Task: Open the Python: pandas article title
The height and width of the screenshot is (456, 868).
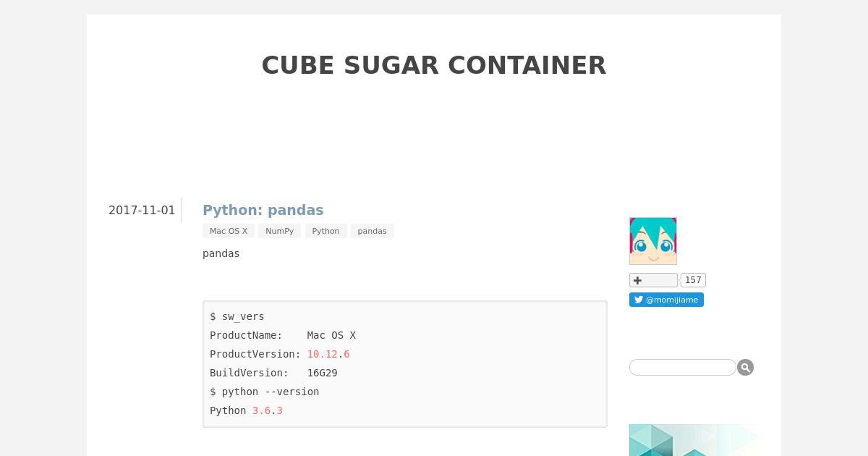Action: (263, 210)
